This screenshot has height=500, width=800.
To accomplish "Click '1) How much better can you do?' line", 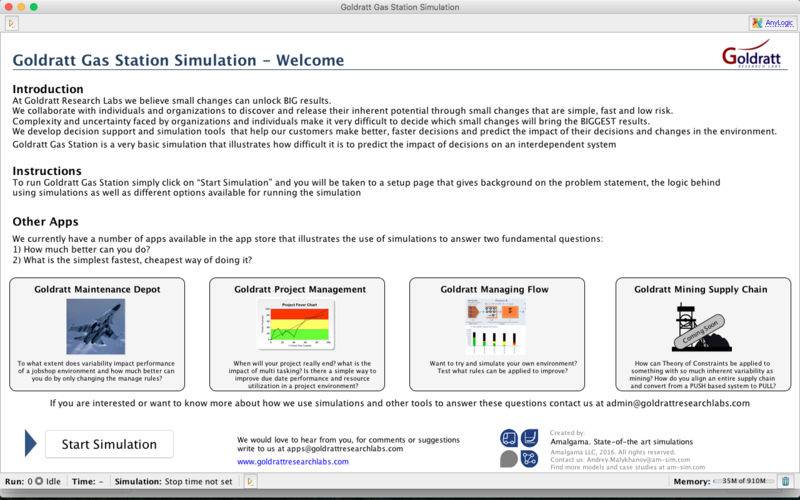I will (82, 249).
